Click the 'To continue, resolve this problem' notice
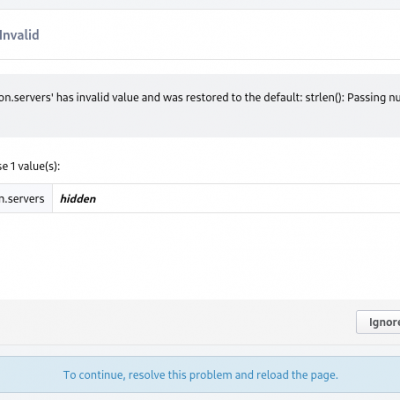The width and height of the screenshot is (400, 400). coord(201,375)
